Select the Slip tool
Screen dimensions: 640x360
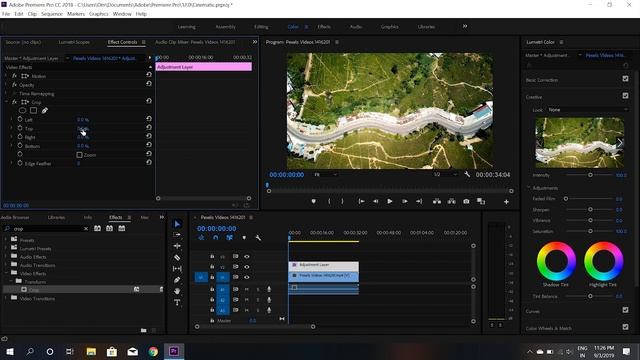pyautogui.click(x=177, y=269)
